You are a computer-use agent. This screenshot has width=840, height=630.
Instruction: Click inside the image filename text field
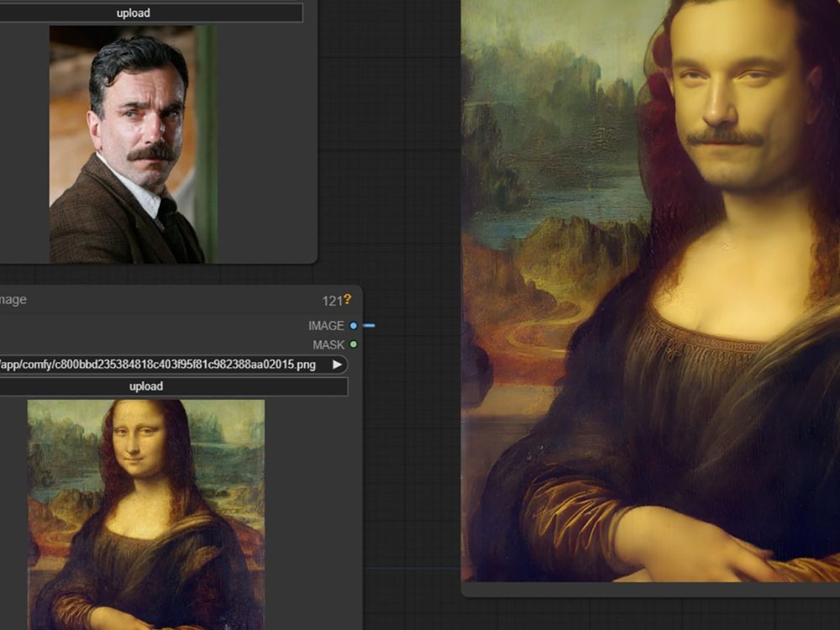pyautogui.click(x=151, y=365)
